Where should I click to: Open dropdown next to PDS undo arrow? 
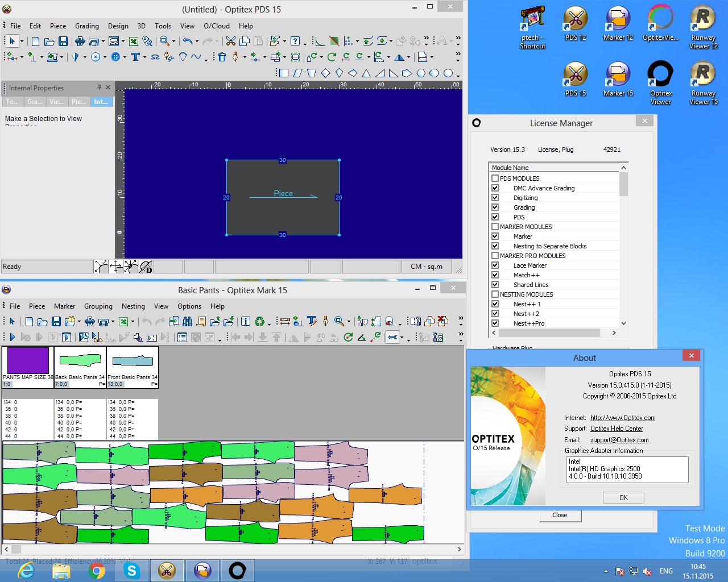point(197,41)
